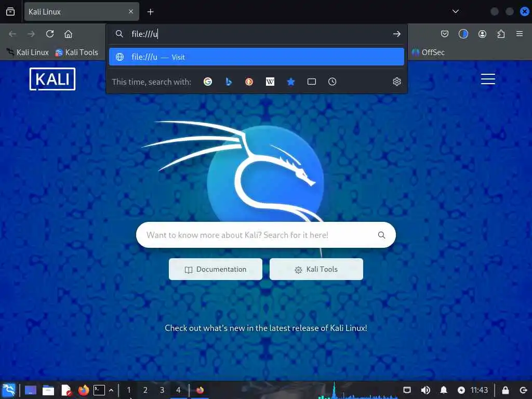Open the Kali Tools bookmark

77,52
